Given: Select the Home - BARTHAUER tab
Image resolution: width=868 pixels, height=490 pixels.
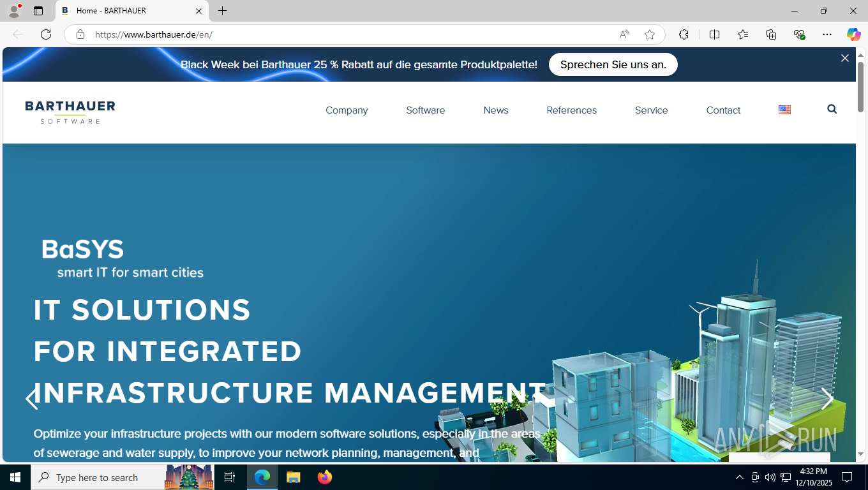Looking at the screenshot, I should (x=132, y=11).
